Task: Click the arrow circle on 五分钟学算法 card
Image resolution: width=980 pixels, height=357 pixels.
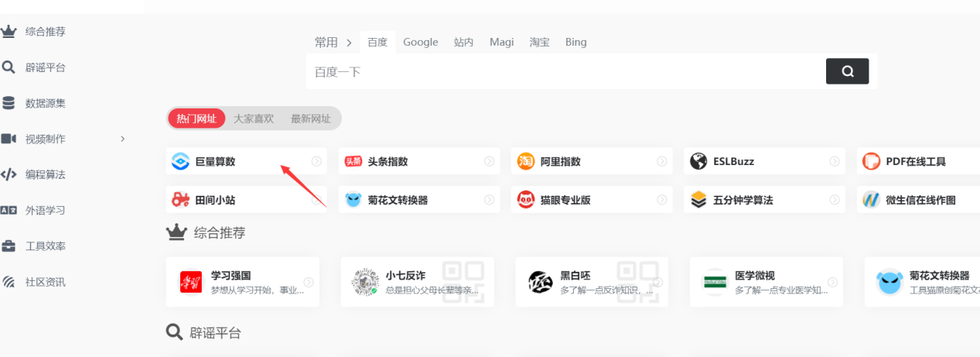Action: tap(835, 200)
